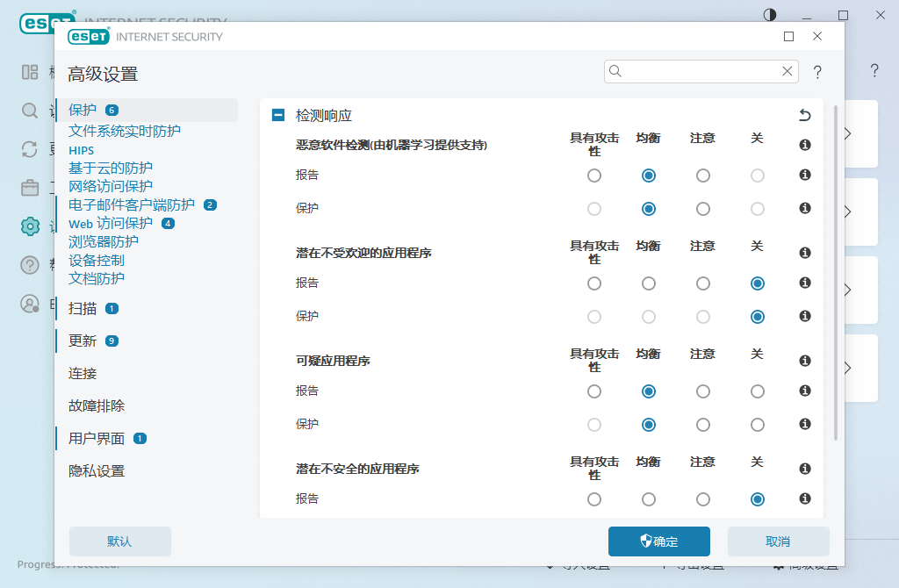Show info for 恶意软件检测 报告 row
Image resolution: width=899 pixels, height=588 pixels.
(805, 175)
